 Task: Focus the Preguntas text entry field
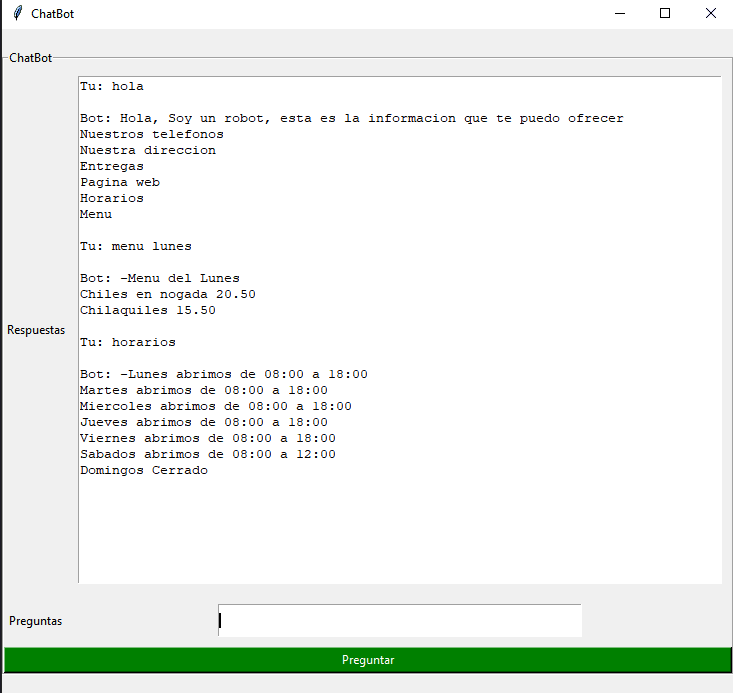[400, 620]
